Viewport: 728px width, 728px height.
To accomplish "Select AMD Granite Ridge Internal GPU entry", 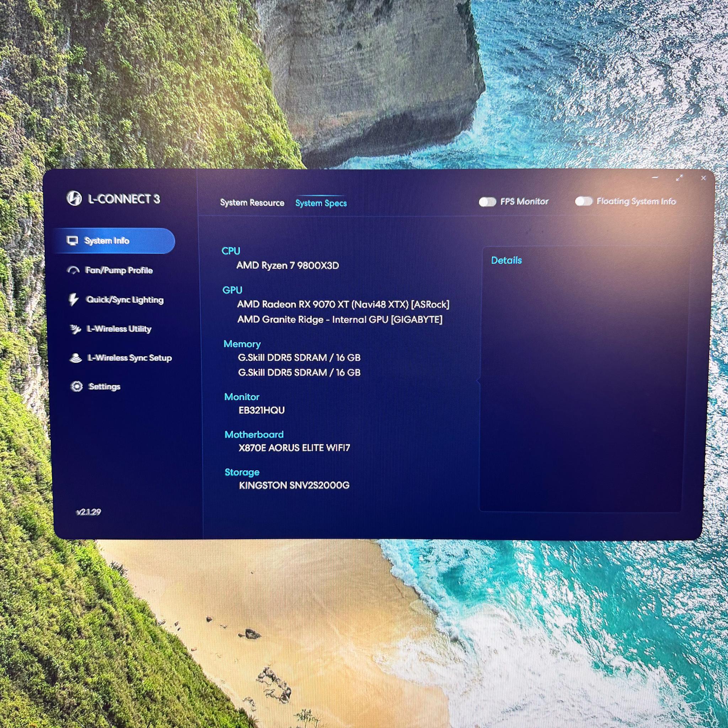I will 340,320.
